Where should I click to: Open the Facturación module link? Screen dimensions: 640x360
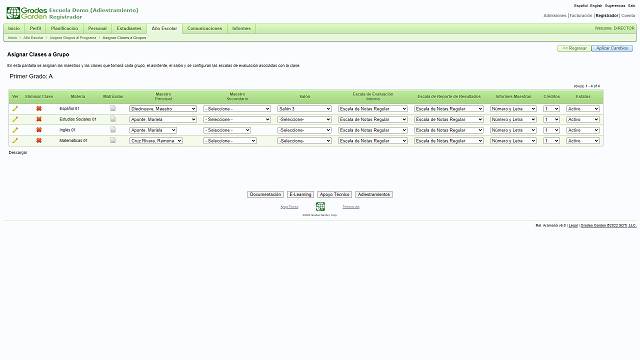click(x=581, y=16)
